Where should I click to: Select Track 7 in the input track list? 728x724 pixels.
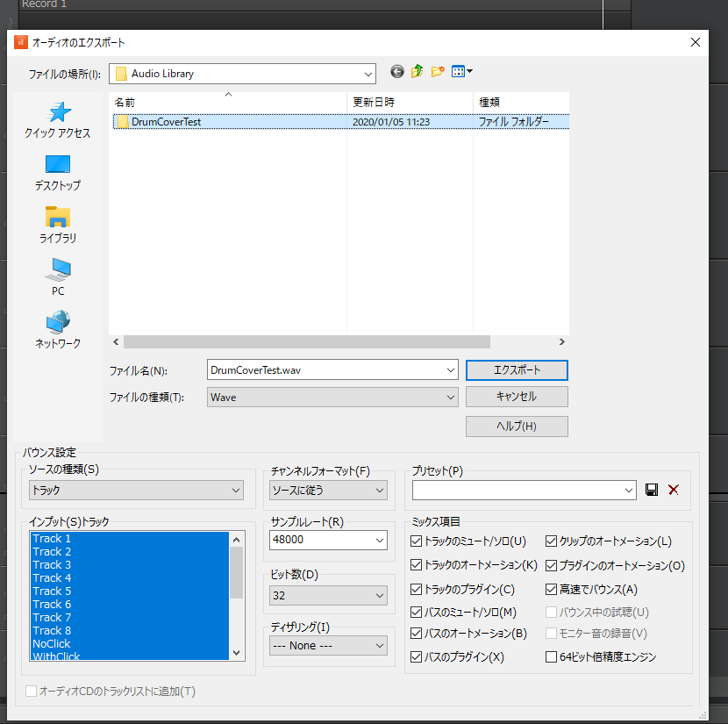tap(130, 618)
